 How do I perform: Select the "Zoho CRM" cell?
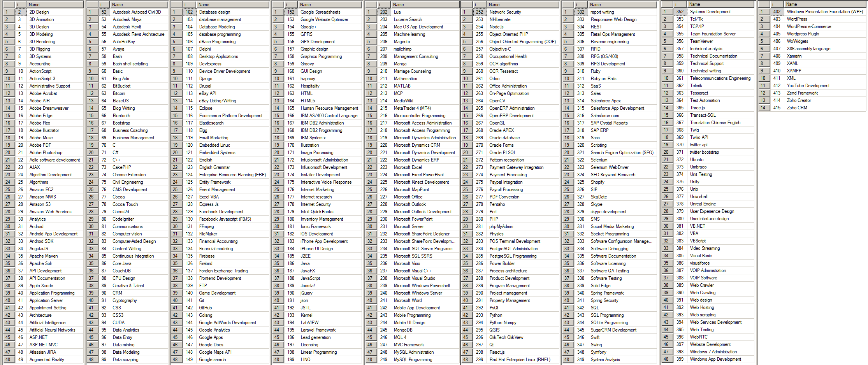point(825,108)
